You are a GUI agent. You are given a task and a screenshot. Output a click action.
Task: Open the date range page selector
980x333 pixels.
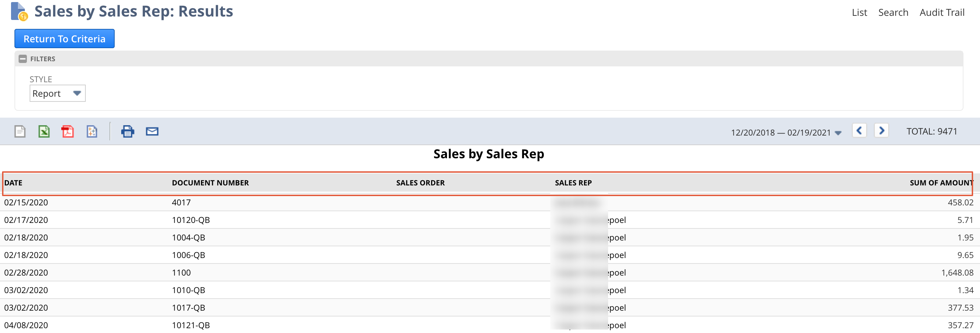tap(786, 133)
